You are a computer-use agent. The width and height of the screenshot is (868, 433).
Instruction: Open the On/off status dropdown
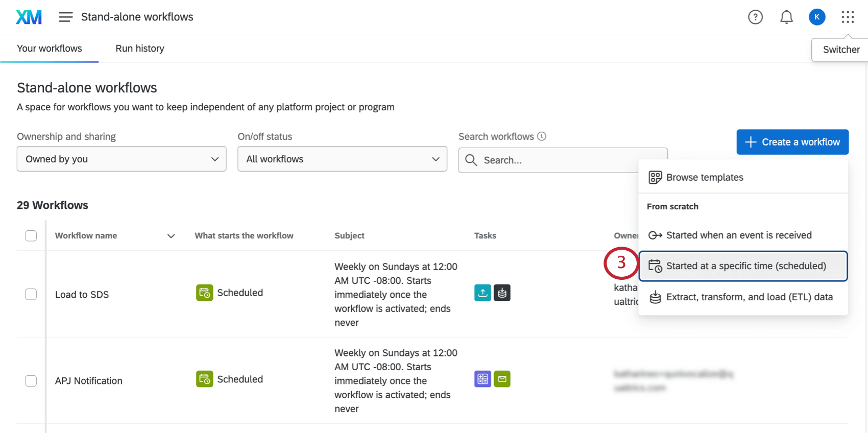tap(342, 159)
